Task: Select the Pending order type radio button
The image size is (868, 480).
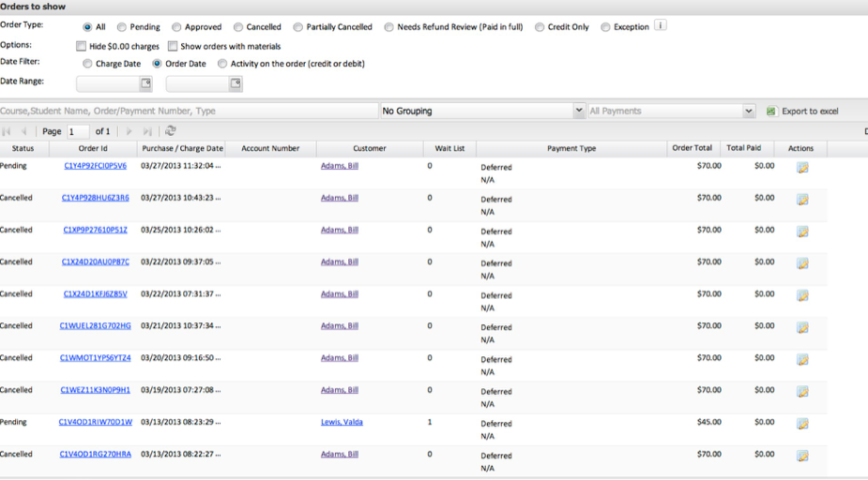Action: coord(122,27)
